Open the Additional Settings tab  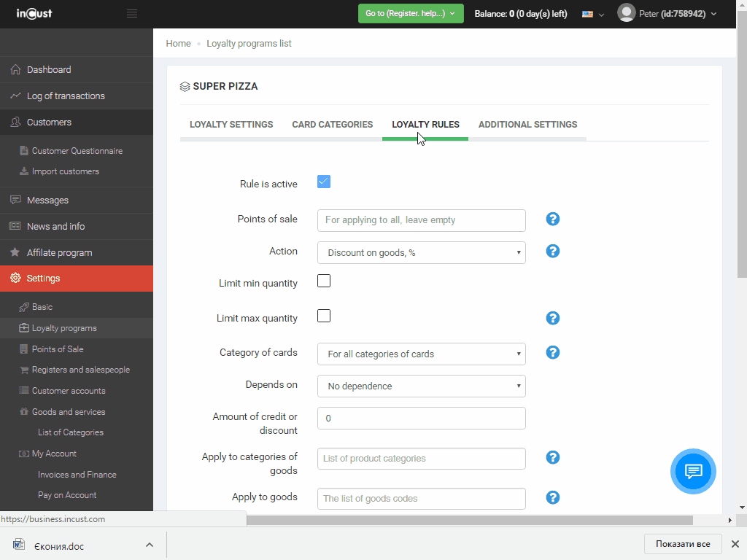point(527,125)
